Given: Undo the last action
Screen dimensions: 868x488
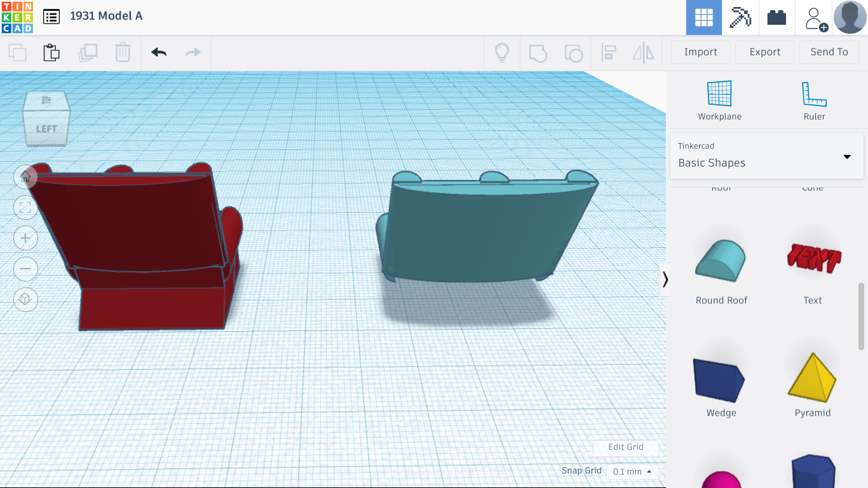Looking at the screenshot, I should tap(159, 52).
